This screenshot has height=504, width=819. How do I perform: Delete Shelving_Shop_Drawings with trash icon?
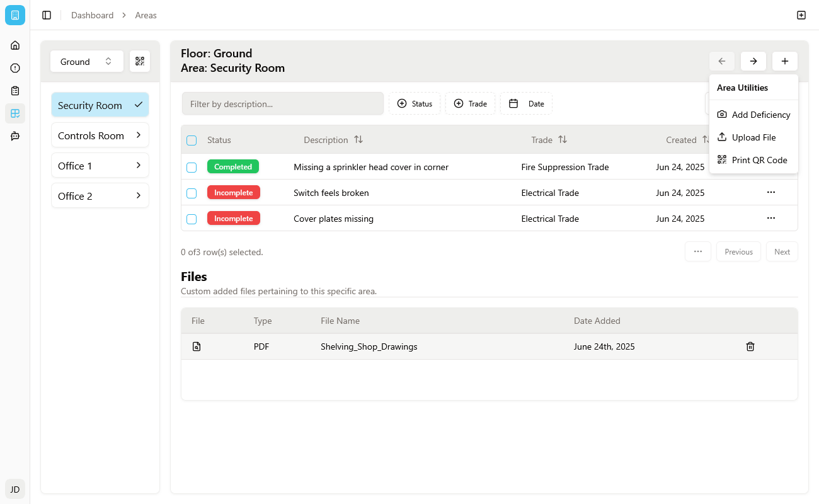(x=750, y=346)
